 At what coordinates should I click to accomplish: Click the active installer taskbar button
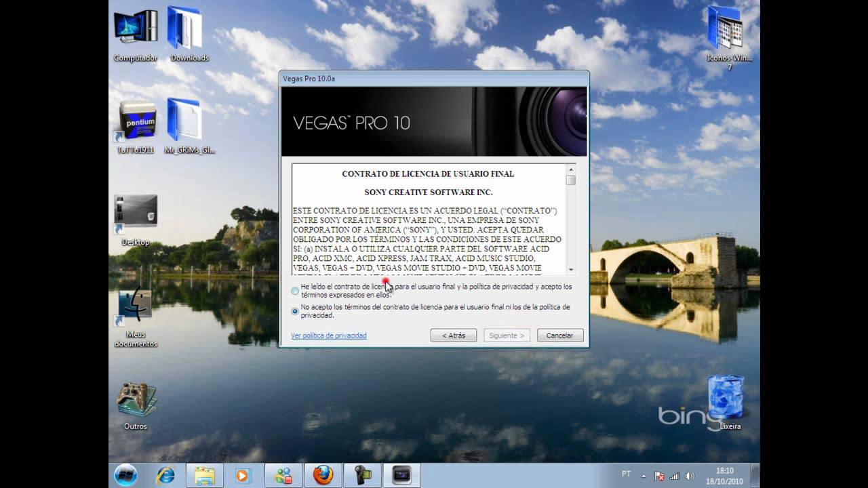402,475
